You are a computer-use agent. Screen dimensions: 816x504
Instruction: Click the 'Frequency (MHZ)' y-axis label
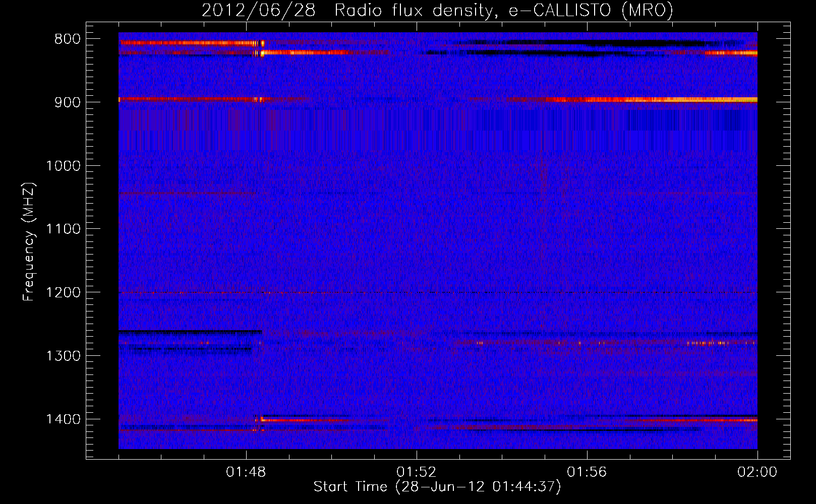tap(29, 242)
